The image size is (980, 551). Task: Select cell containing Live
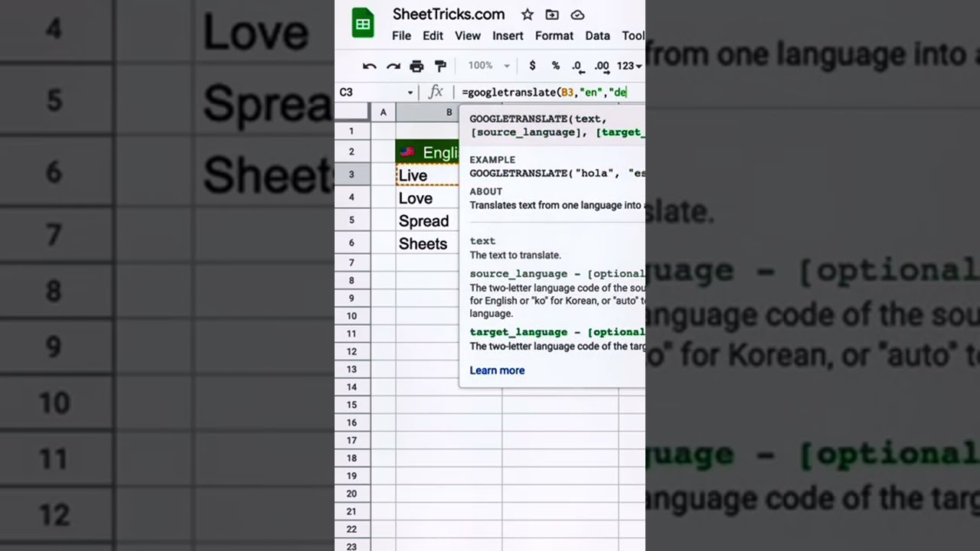click(427, 175)
